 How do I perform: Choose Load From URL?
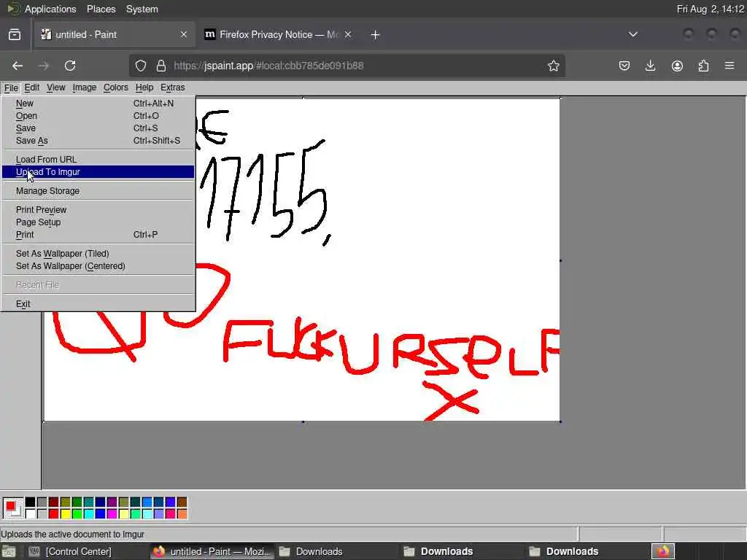click(x=98, y=160)
